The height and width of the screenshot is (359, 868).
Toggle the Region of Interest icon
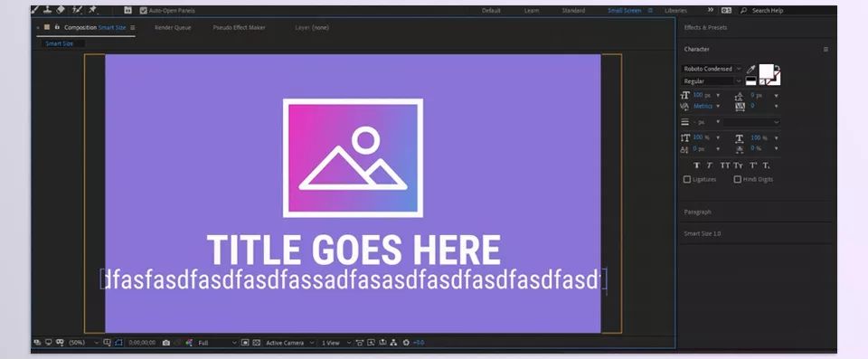point(245,343)
